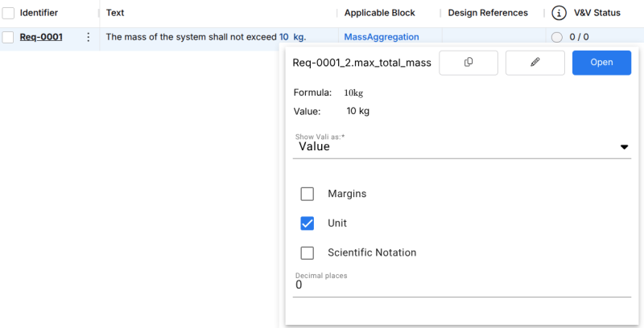Click the copy icon button in popup
Viewport: 644px width, 328px height.
point(469,63)
